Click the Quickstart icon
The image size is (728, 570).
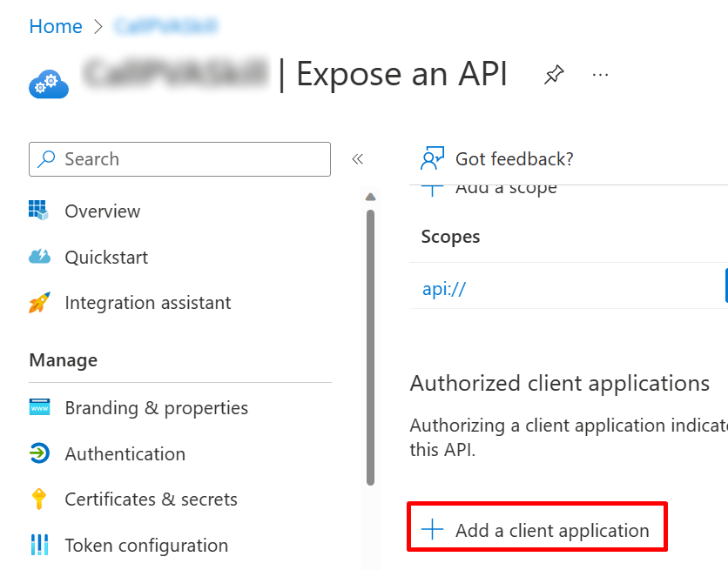[41, 257]
